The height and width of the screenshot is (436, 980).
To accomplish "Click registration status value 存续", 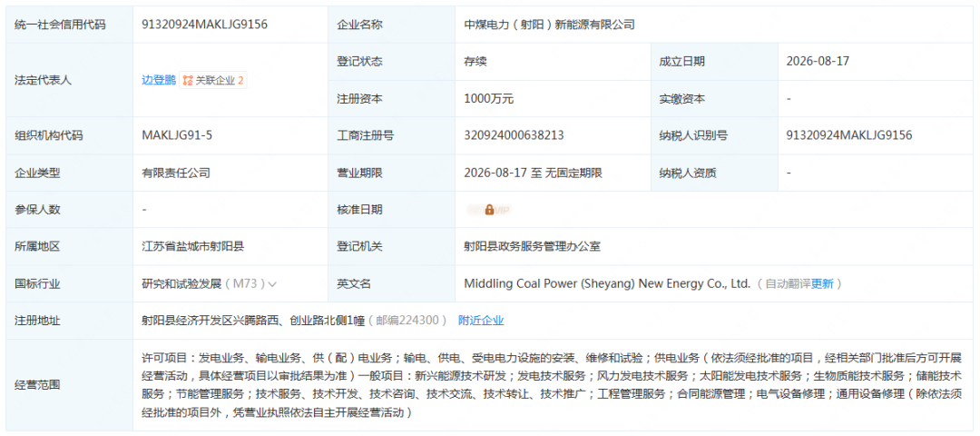I will (x=475, y=61).
